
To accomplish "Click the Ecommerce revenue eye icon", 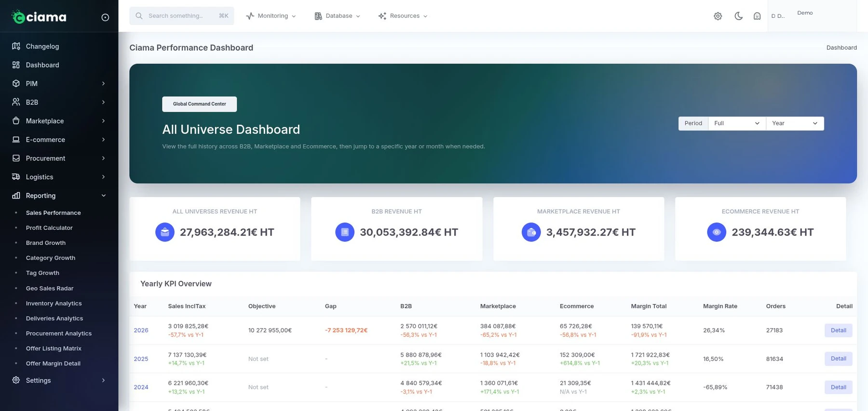I will 717,232.
